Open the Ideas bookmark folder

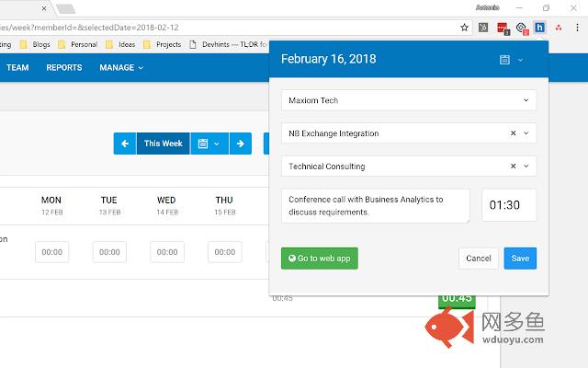coord(120,44)
